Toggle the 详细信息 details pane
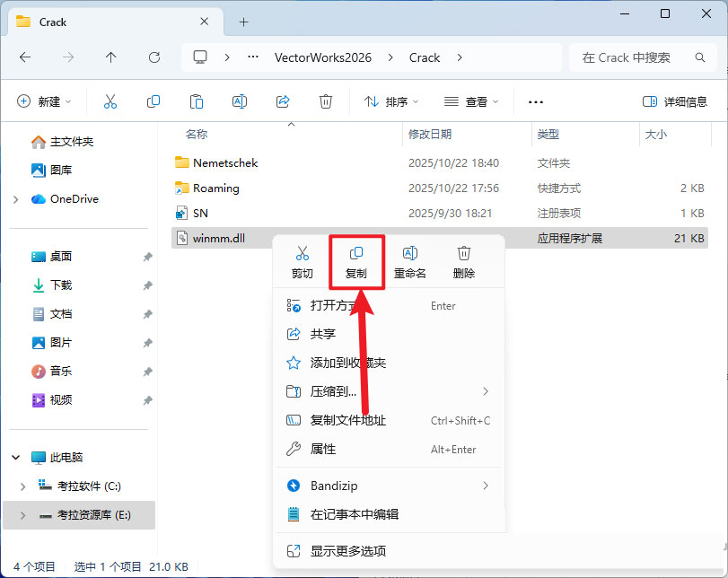The image size is (728, 578). pyautogui.click(x=675, y=101)
